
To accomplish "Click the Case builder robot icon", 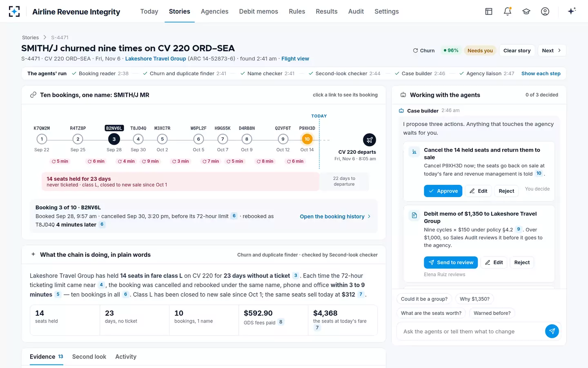I will 401,111.
